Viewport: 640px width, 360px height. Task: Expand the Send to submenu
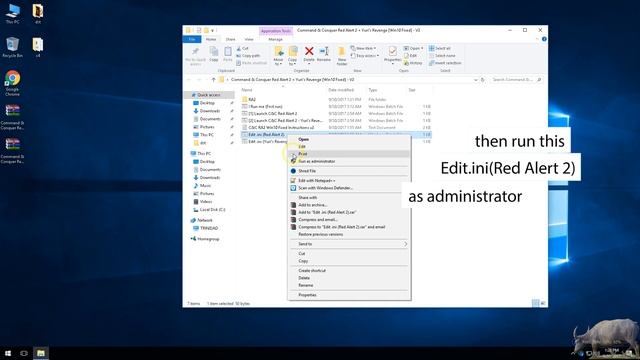[349, 244]
